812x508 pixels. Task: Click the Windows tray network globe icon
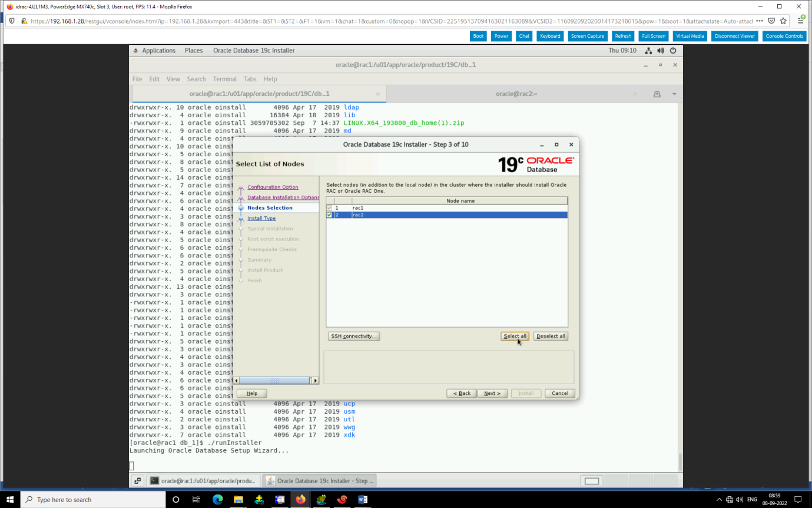(730, 500)
